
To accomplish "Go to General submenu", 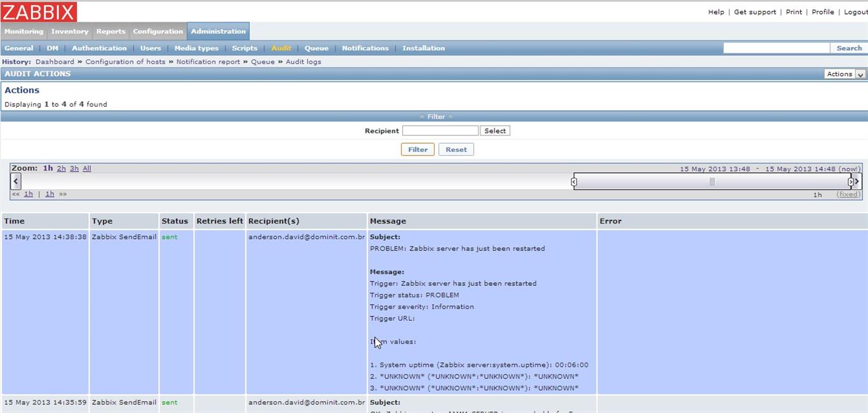I will (19, 48).
